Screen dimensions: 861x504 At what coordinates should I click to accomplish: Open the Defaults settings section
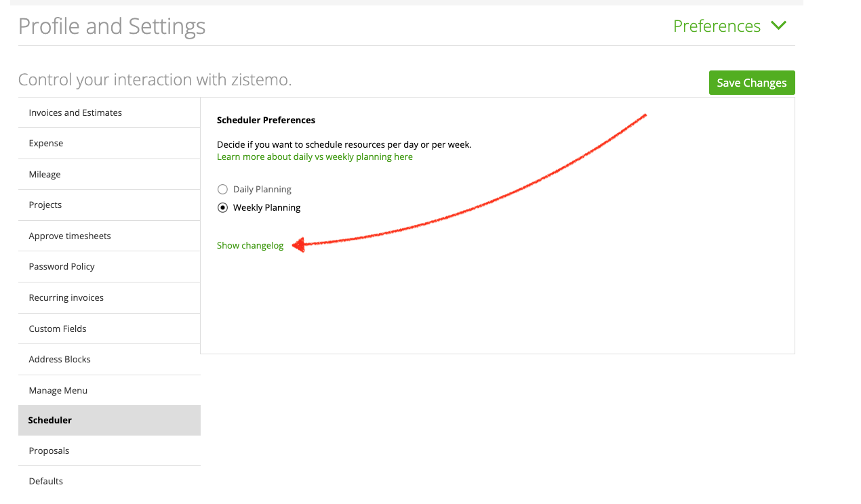45,481
